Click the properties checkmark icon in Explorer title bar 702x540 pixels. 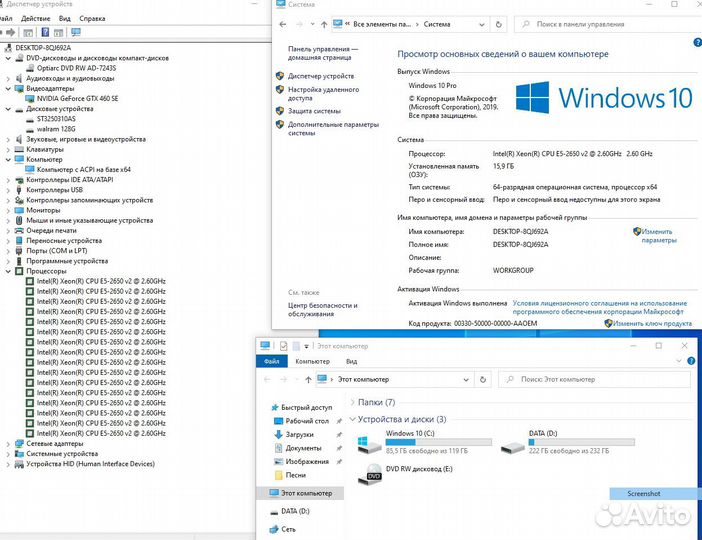(x=283, y=346)
